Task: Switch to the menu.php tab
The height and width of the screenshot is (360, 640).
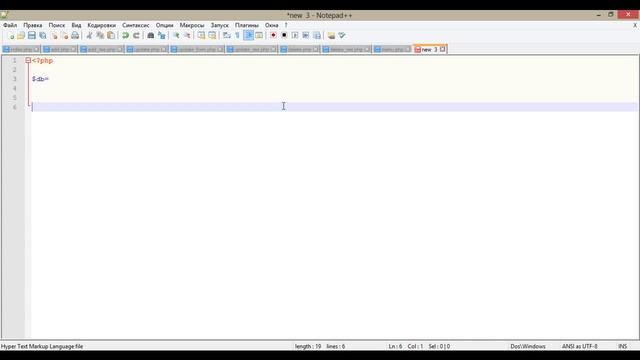Action: (392, 49)
